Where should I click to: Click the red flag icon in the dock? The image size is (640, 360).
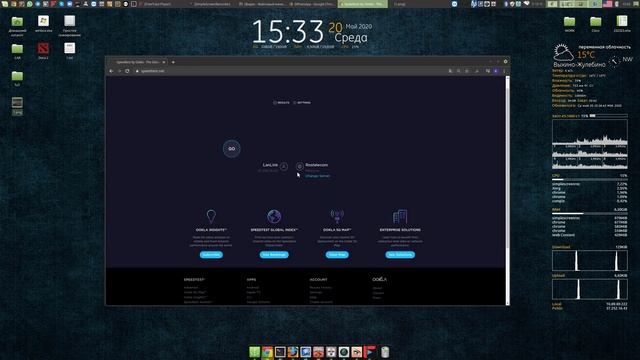point(370,352)
